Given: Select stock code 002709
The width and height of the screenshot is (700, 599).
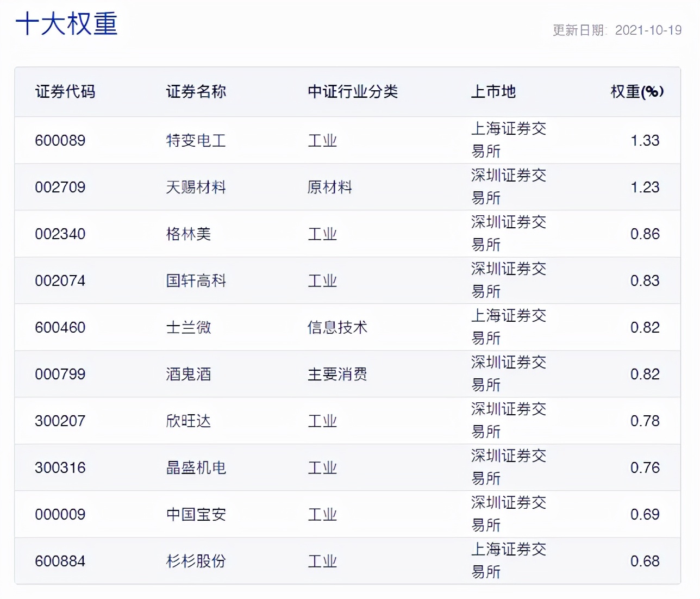Looking at the screenshot, I should 59,187.
